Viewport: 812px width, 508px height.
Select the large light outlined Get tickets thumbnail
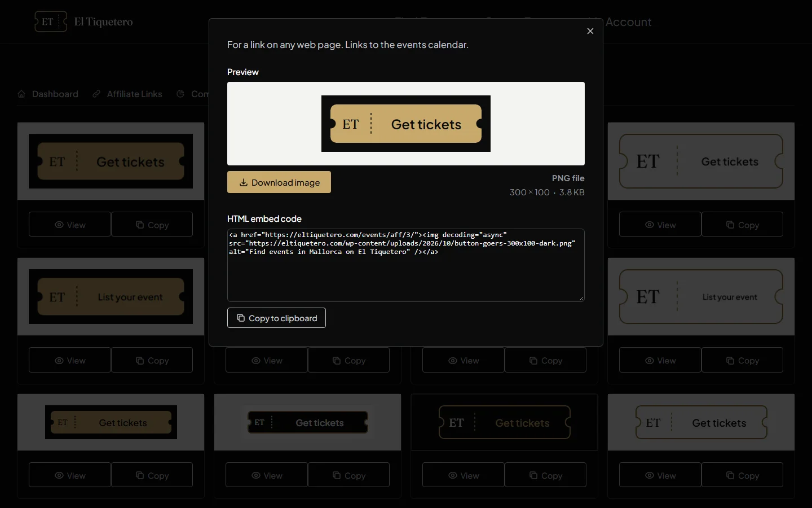click(701, 161)
